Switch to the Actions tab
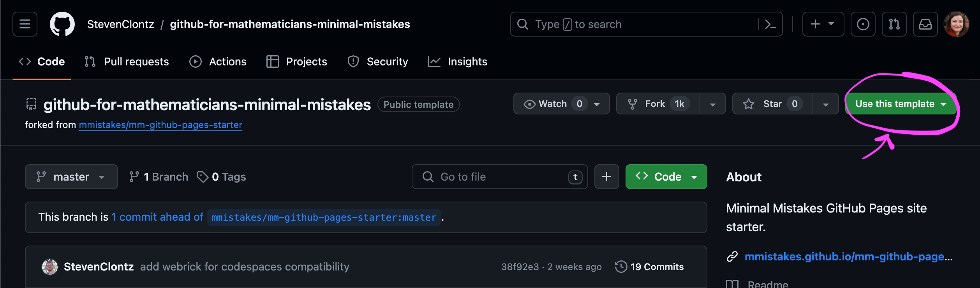980x288 pixels. click(218, 61)
